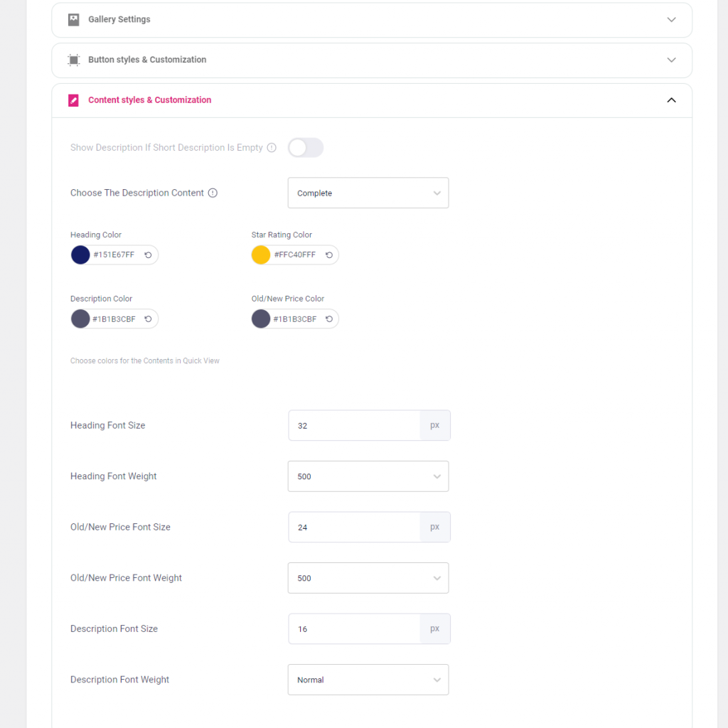Open the Heading Font Weight dropdown
The image size is (728, 728).
[x=368, y=476]
